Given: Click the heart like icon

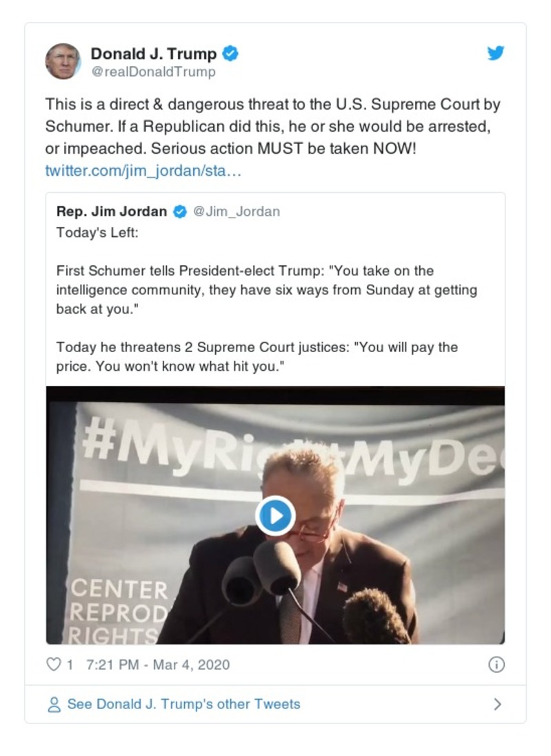Looking at the screenshot, I should tap(53, 665).
